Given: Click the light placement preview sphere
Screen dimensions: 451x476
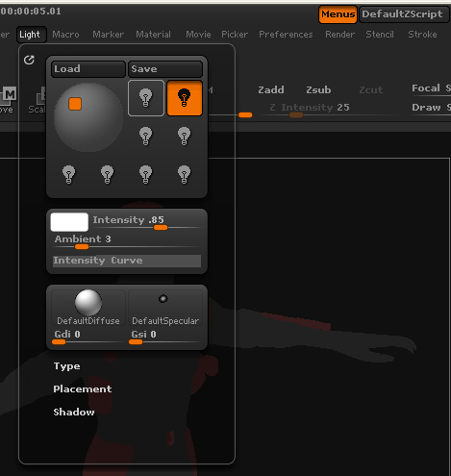Looking at the screenshot, I should pyautogui.click(x=88, y=117).
